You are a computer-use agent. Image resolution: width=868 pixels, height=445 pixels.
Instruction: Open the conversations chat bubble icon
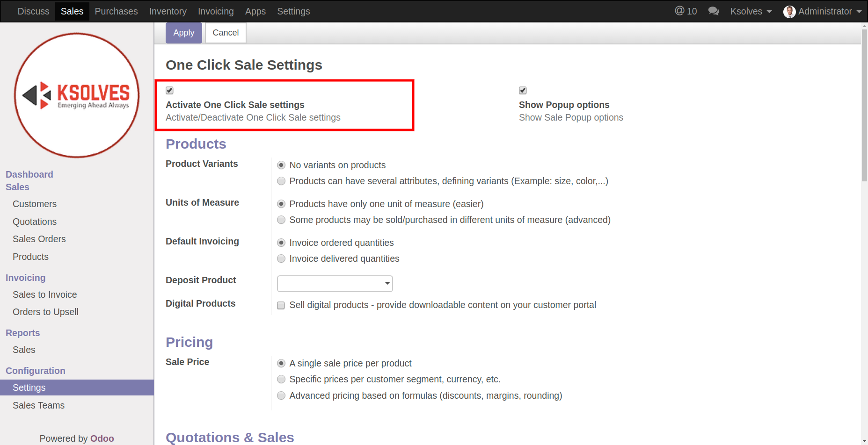[713, 11]
